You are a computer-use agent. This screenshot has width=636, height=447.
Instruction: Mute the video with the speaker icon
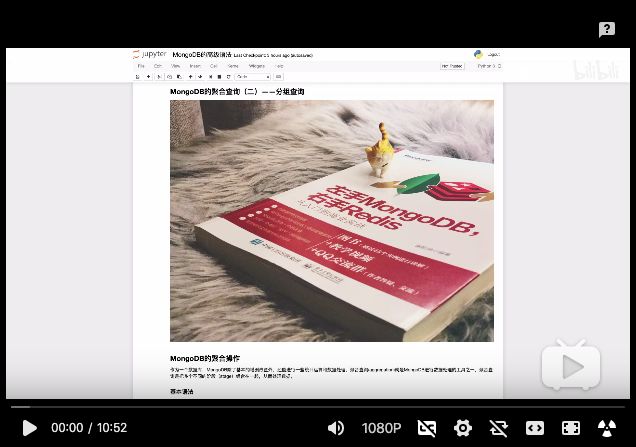click(x=336, y=428)
